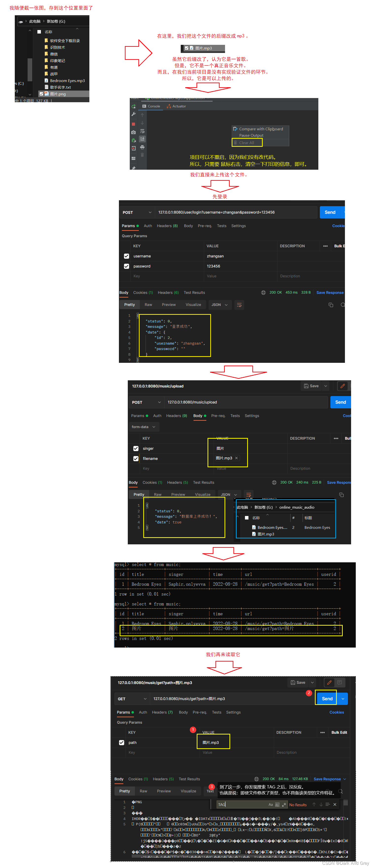Click the edit pencil icon in upload request
Image resolution: width=373 pixels, height=868 pixels.
click(343, 386)
